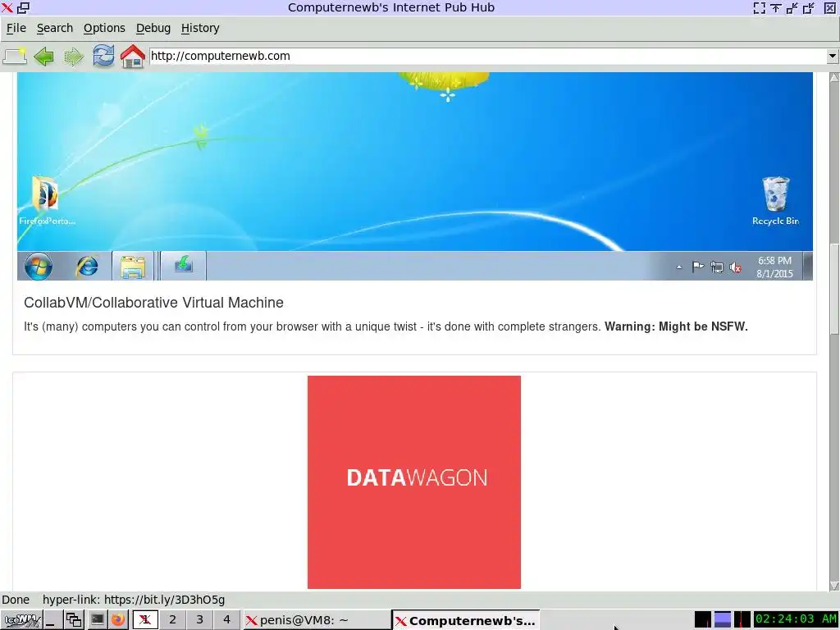Open the History menu

point(200,28)
